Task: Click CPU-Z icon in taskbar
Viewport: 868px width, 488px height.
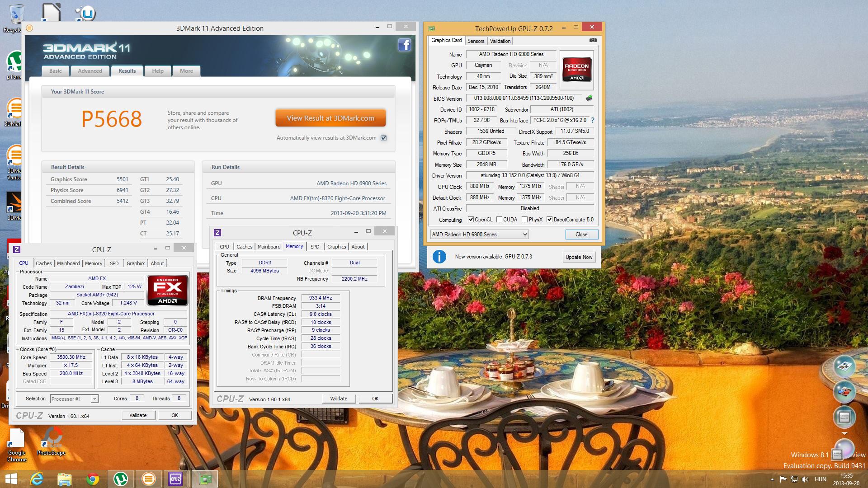Action: (x=175, y=479)
